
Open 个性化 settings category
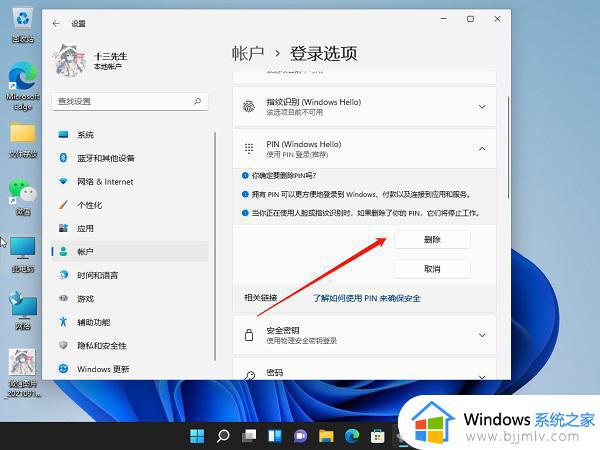[x=130, y=205]
